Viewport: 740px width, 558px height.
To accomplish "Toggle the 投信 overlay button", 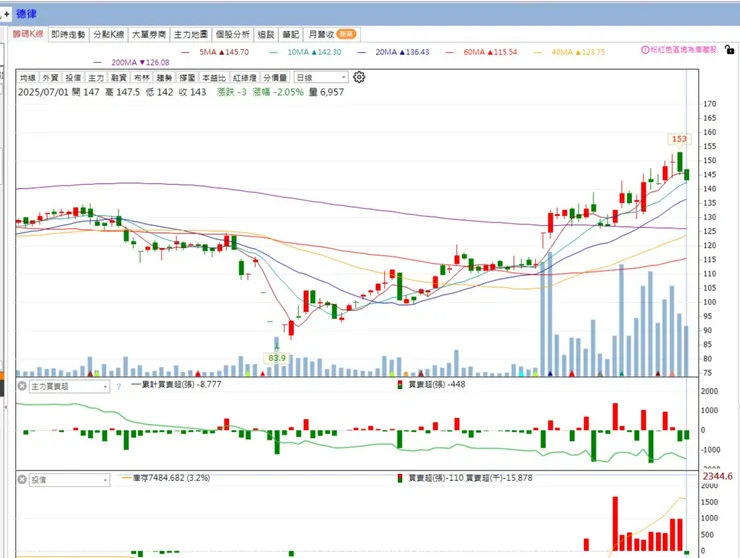I will click(x=73, y=77).
